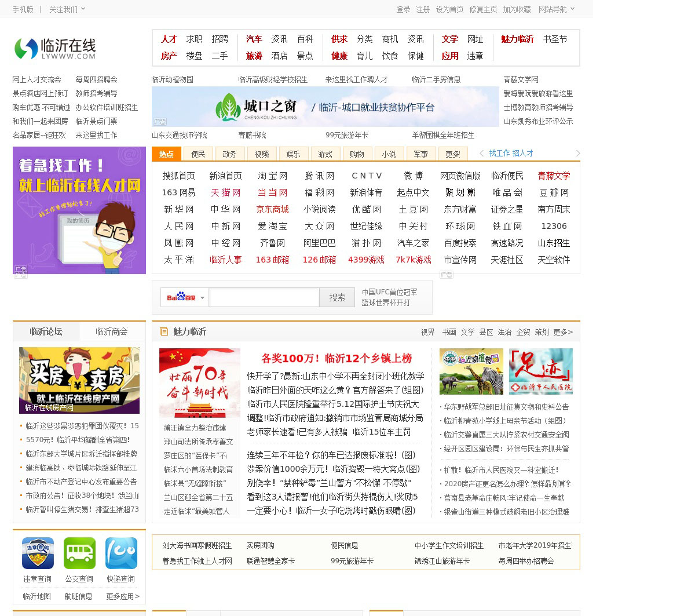Select the 临沂商会 tab

tap(112, 331)
